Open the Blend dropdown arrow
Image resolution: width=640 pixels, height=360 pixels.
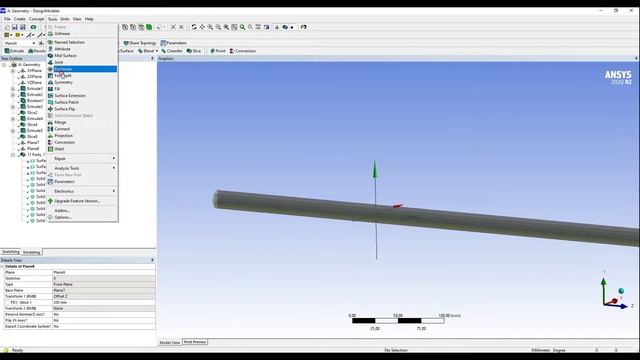[x=157, y=51]
